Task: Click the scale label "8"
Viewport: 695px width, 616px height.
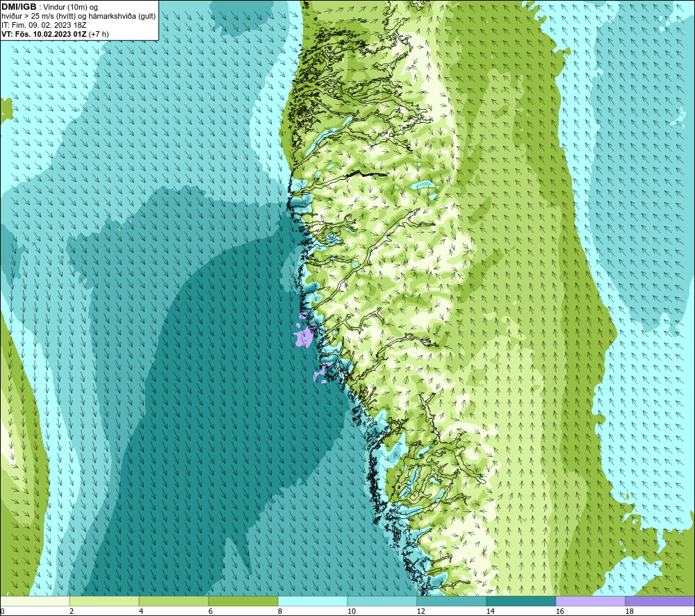Action: (280, 612)
